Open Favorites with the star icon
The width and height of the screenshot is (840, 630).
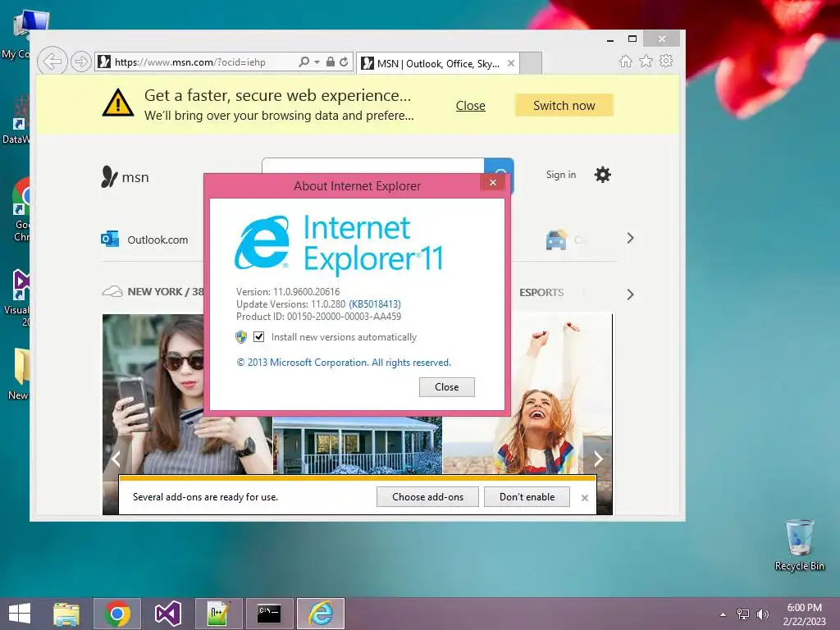tap(646, 61)
